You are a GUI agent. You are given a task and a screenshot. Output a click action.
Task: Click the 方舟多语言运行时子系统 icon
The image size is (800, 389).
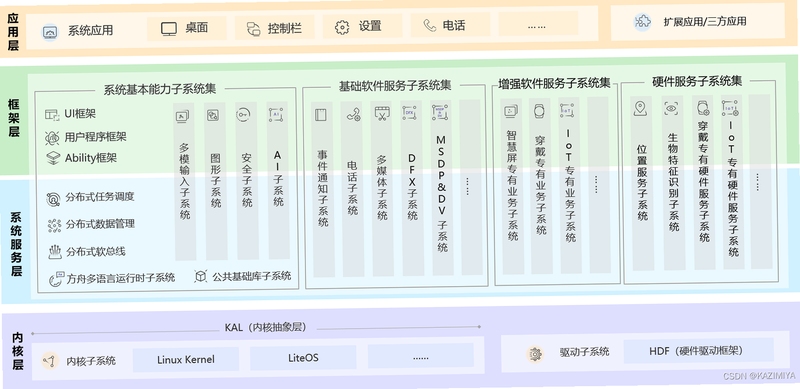tap(56, 279)
